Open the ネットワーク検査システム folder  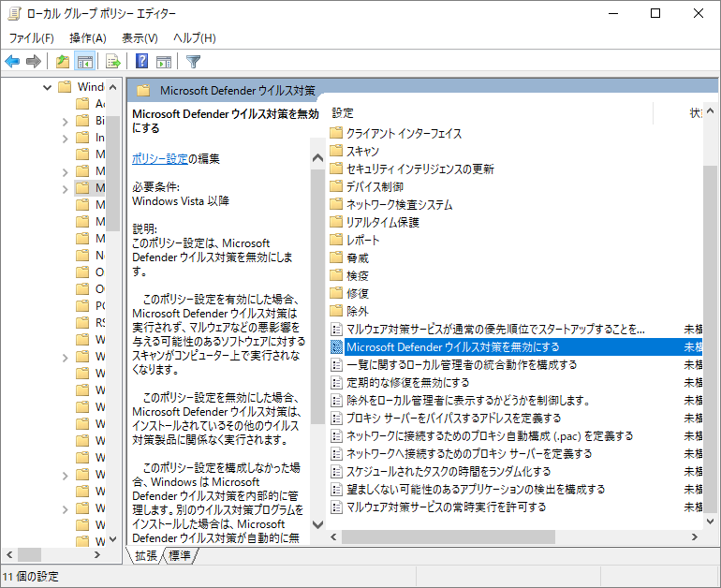391,204
